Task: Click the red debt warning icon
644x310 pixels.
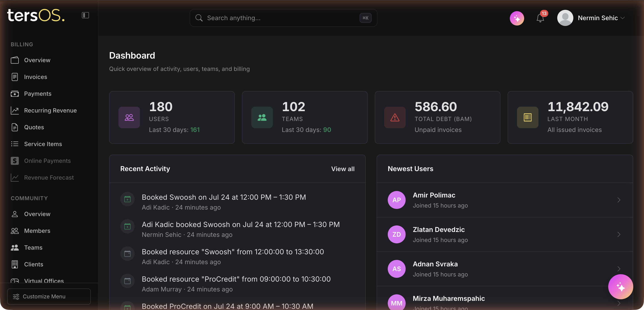Action: click(395, 117)
